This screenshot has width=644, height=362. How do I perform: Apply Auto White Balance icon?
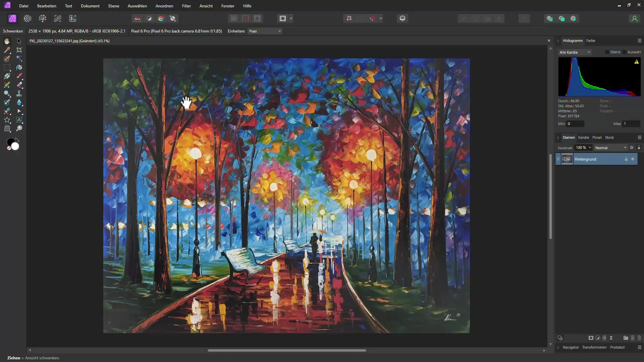[x=173, y=18]
